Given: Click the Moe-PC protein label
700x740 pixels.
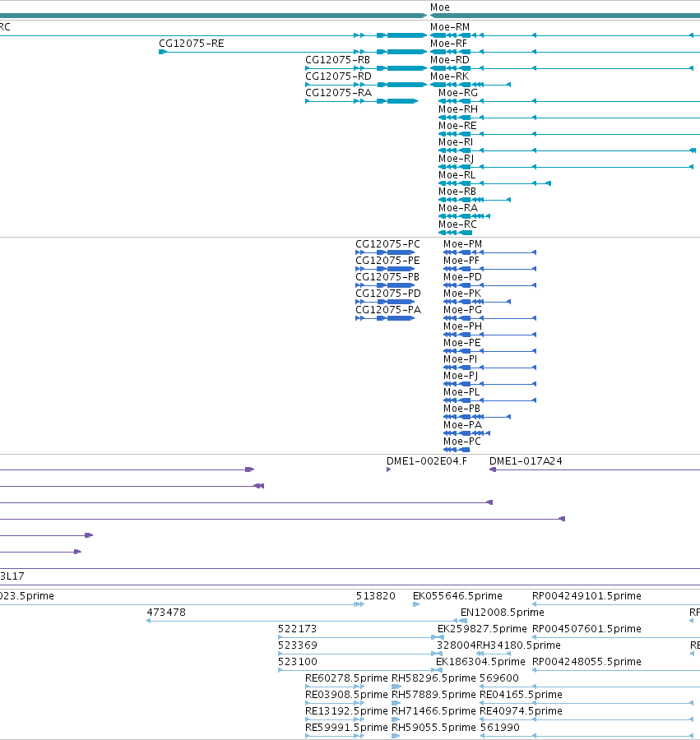Looking at the screenshot, I should pos(462,442).
